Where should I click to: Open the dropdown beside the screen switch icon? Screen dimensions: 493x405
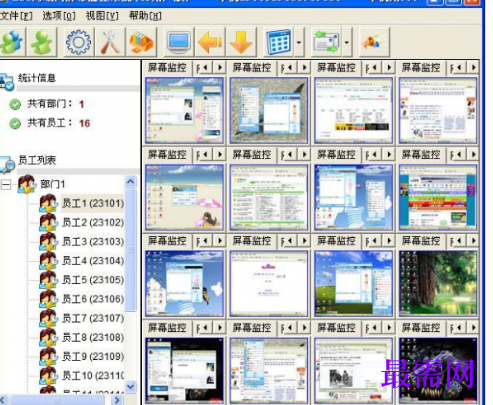point(347,42)
